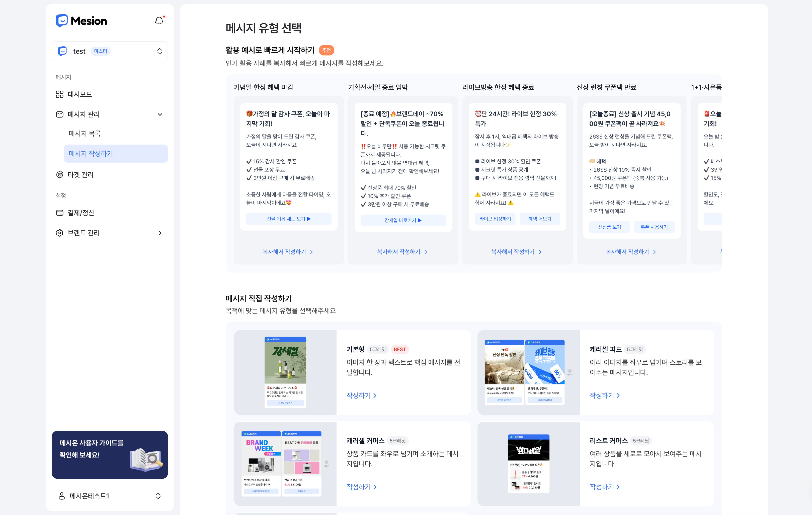Open the 메시온 사용자 가이드 banner

(x=110, y=455)
